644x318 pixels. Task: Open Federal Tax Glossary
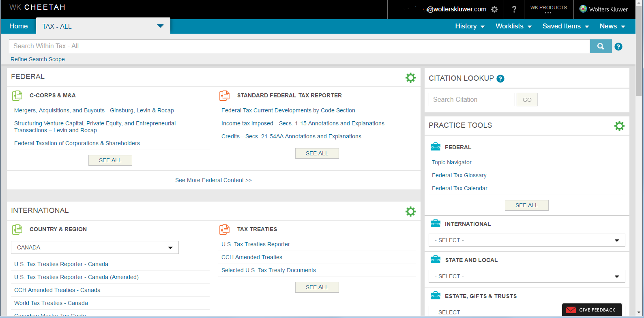click(x=459, y=175)
